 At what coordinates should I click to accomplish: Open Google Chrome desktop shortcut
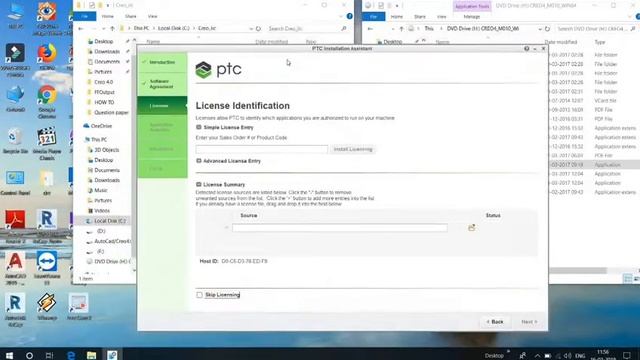pyautogui.click(x=47, y=102)
